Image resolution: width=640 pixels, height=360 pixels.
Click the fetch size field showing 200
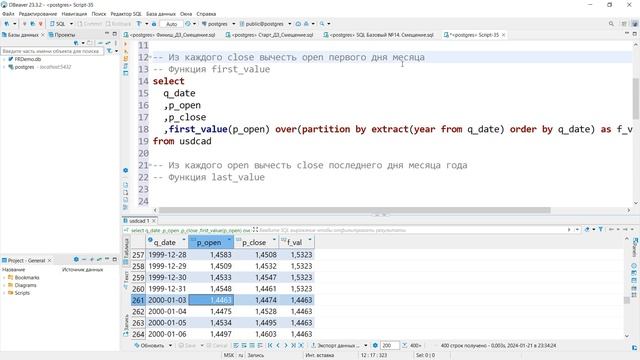pyautogui.click(x=389, y=345)
